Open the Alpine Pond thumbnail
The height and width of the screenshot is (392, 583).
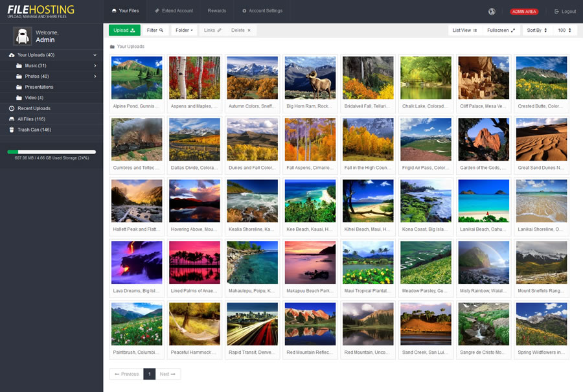tap(137, 78)
